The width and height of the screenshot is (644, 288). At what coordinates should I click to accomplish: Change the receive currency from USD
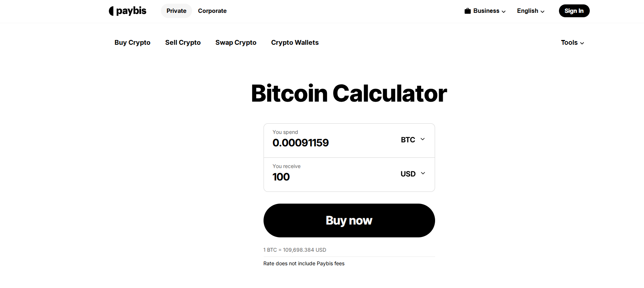408,174
